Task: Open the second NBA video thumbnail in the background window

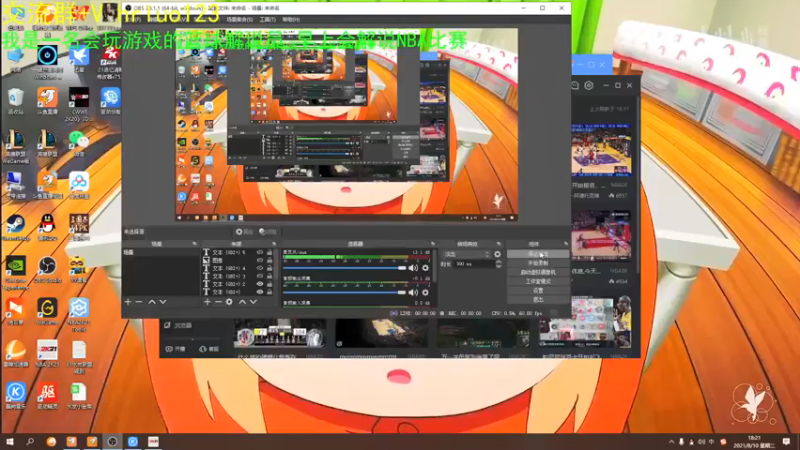Action: (601, 236)
